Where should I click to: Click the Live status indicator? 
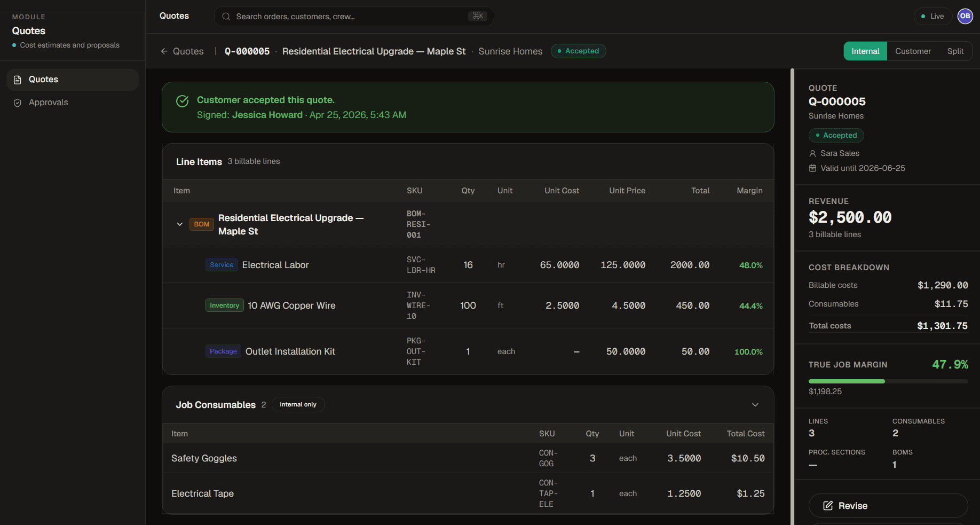coord(932,16)
